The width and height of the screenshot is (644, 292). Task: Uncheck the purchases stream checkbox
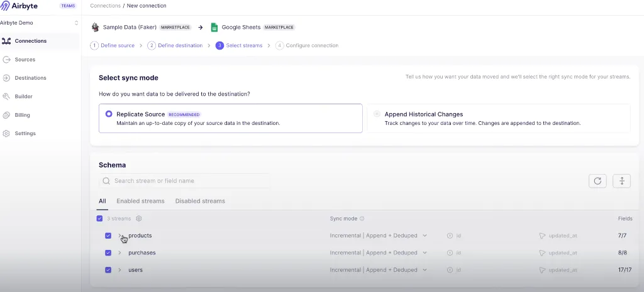pos(108,253)
